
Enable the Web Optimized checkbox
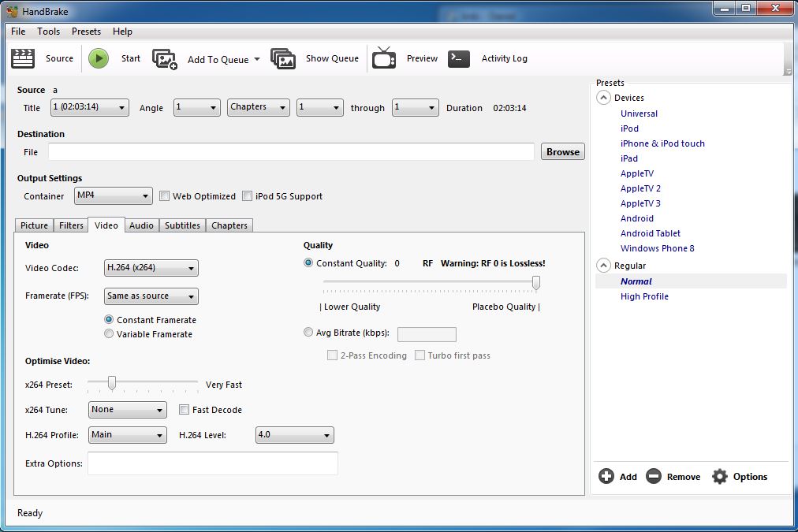click(165, 196)
